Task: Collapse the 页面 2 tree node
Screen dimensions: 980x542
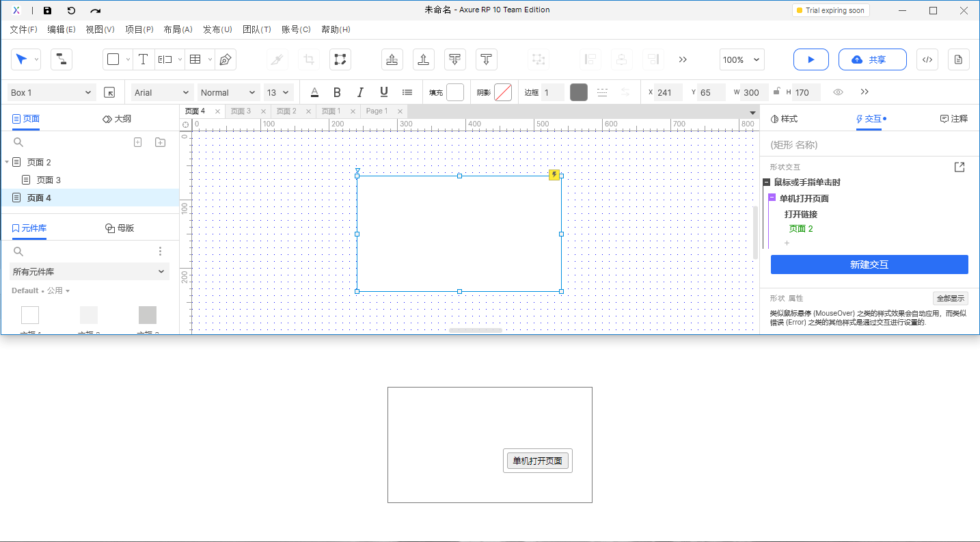Action: coord(7,162)
